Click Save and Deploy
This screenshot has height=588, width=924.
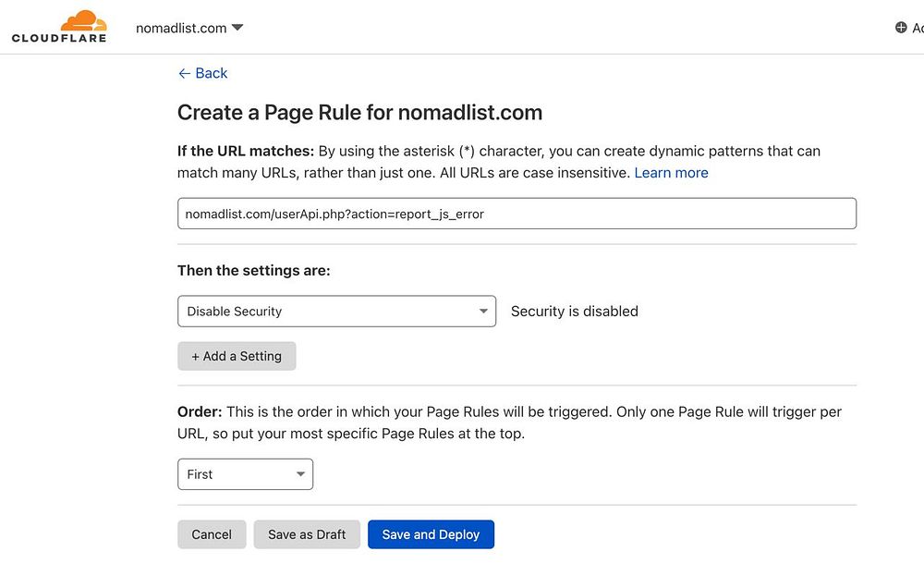pos(431,534)
